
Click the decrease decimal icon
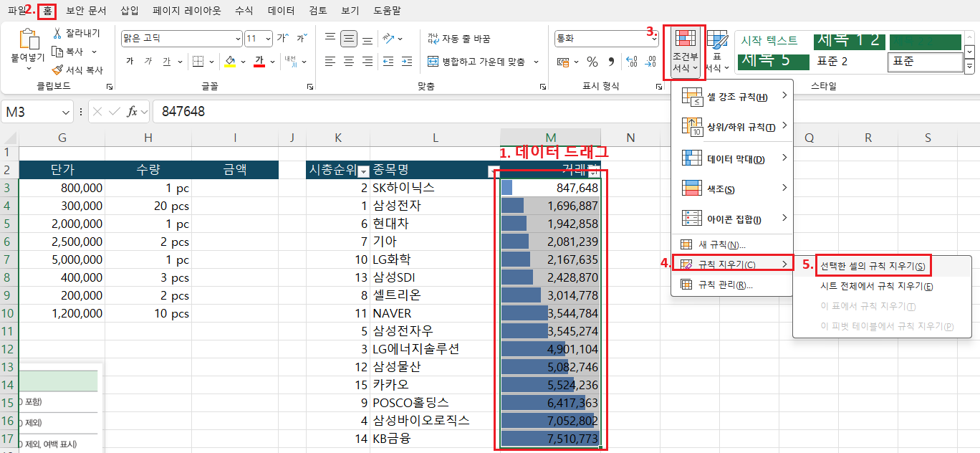pyautogui.click(x=651, y=62)
